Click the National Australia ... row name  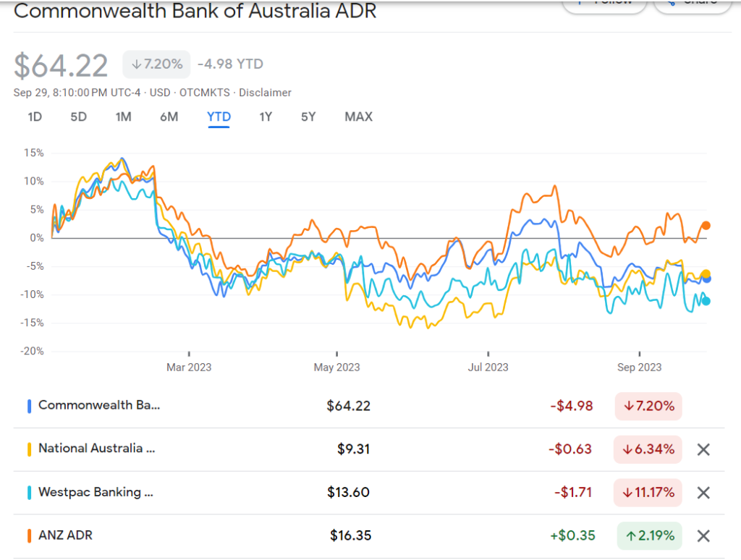pos(97,448)
